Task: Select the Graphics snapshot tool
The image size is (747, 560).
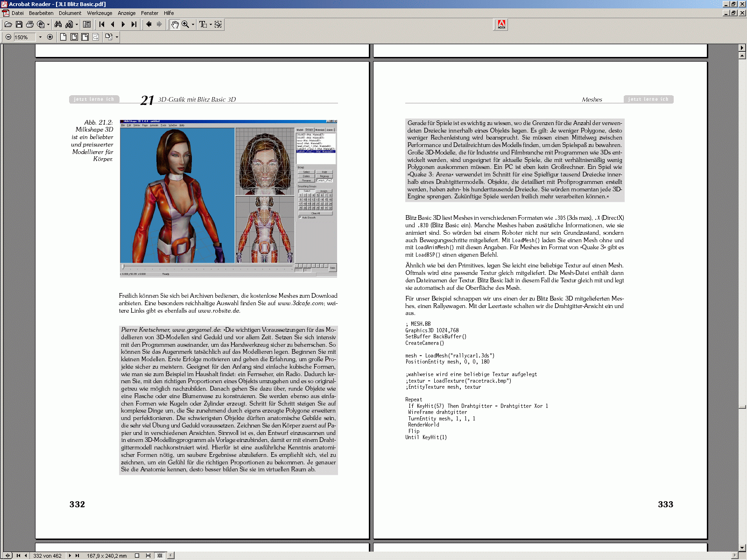Action: [x=218, y=24]
